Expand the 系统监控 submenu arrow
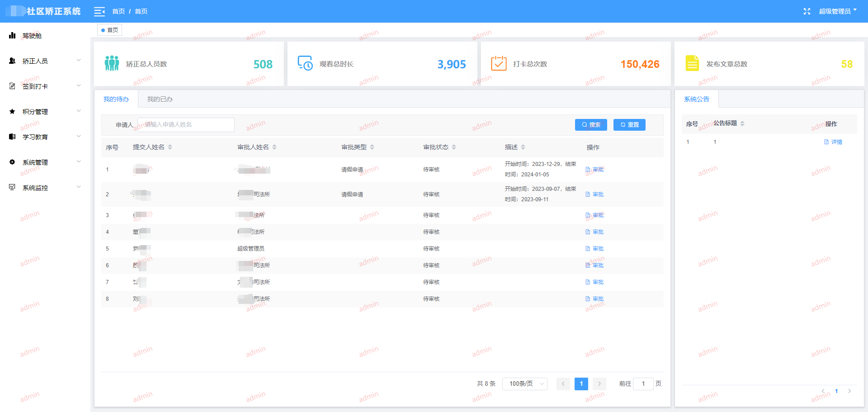 click(x=79, y=187)
